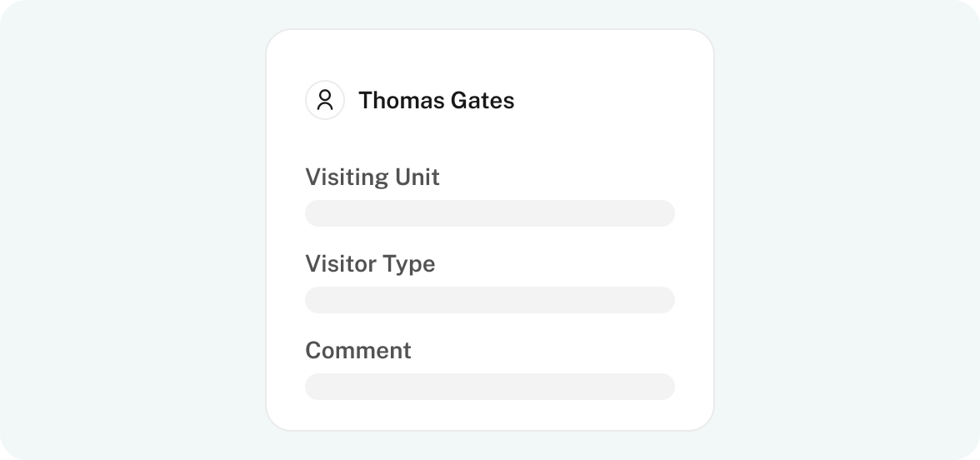Screen dimensions: 980x460
Task: Open the Visitor Type field
Action: [490, 300]
